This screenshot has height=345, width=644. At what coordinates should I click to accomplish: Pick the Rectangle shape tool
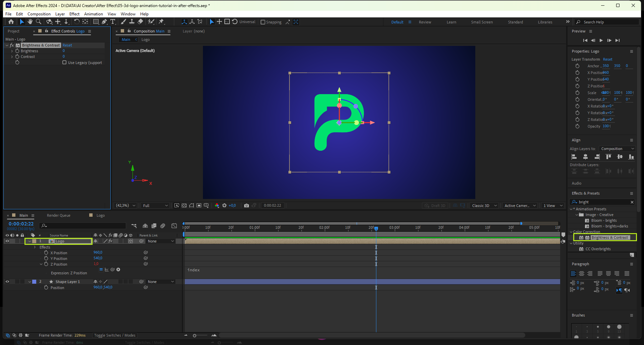96,22
